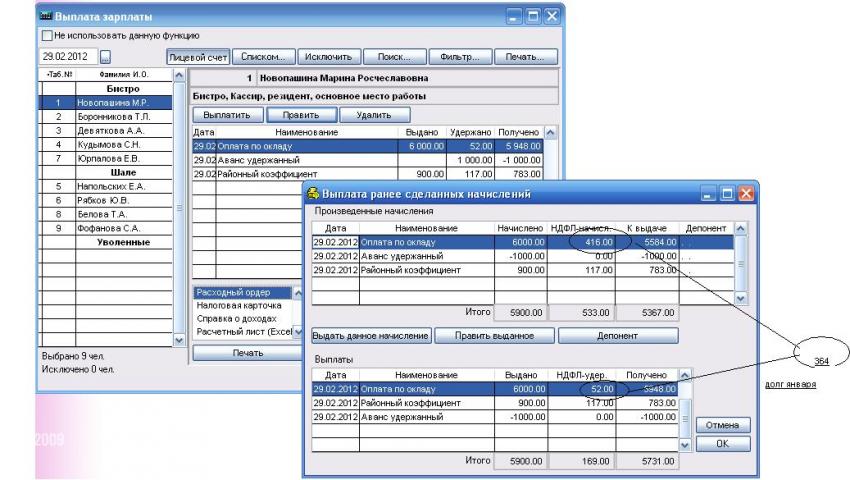Open the Поиск... search dialog

pyautogui.click(x=397, y=57)
